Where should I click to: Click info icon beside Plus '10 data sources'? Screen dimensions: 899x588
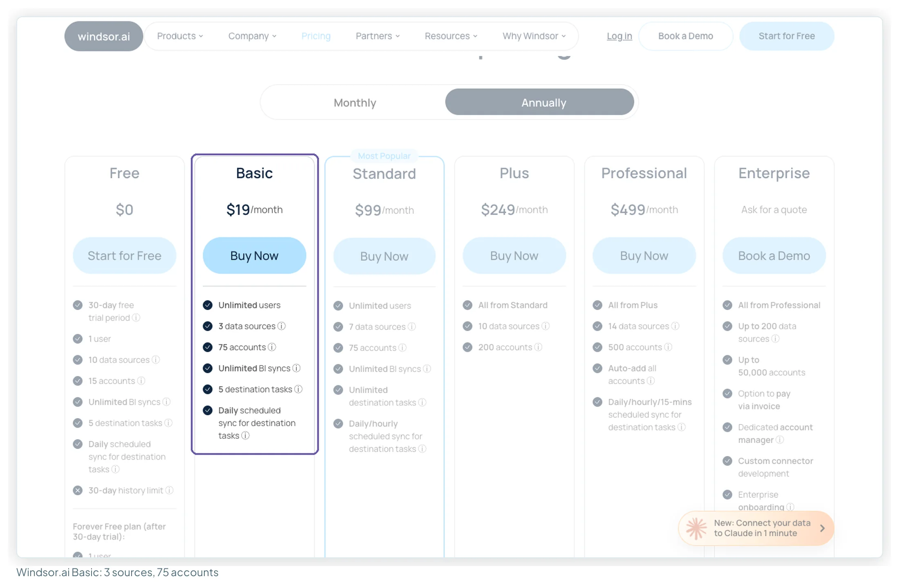tap(546, 326)
